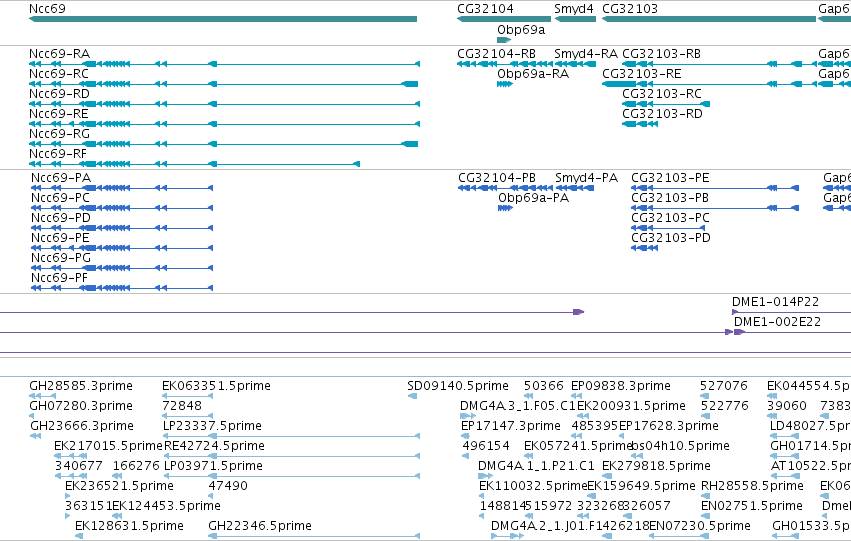Select the Obp69a-PA protein label
Image resolution: width=851 pixels, height=541 pixels.
tap(534, 198)
